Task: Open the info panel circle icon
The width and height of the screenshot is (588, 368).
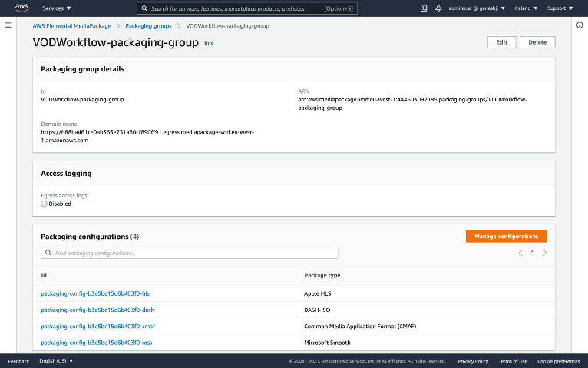Action: tap(580, 25)
